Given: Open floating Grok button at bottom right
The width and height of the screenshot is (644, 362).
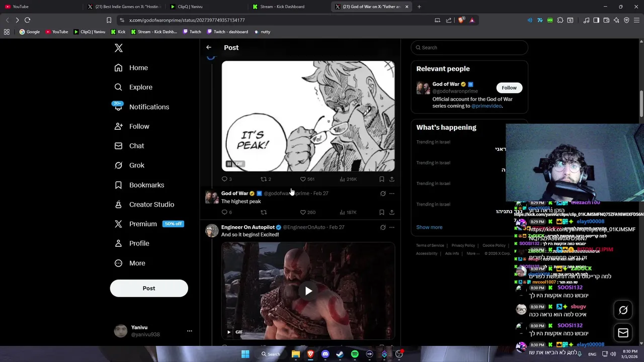Looking at the screenshot, I should (623, 310).
